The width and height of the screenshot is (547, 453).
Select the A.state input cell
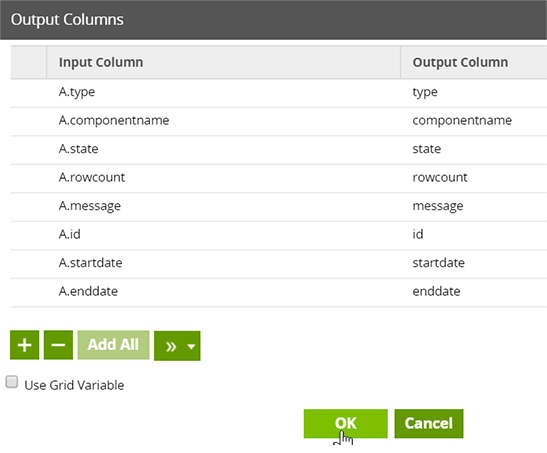point(223,150)
